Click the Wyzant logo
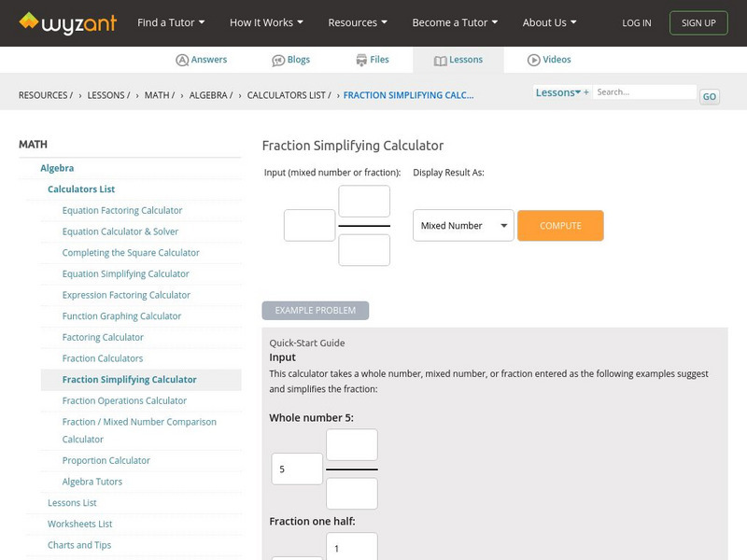 click(67, 22)
